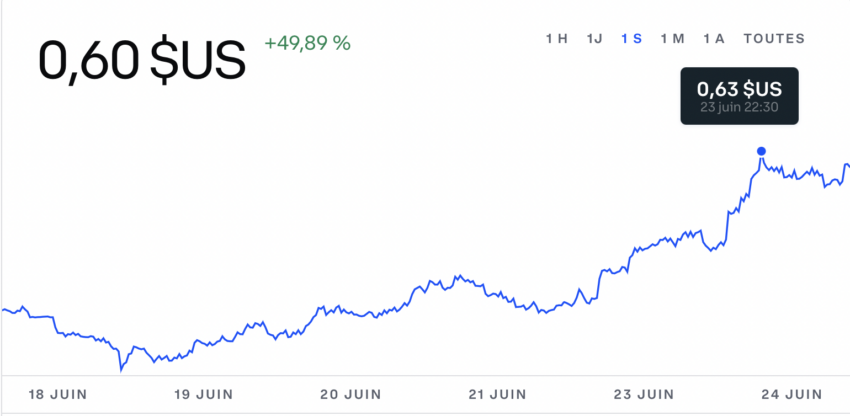This screenshot has width=850, height=416.
Task: Click the lowest dip of the chart line
Action: [121, 371]
